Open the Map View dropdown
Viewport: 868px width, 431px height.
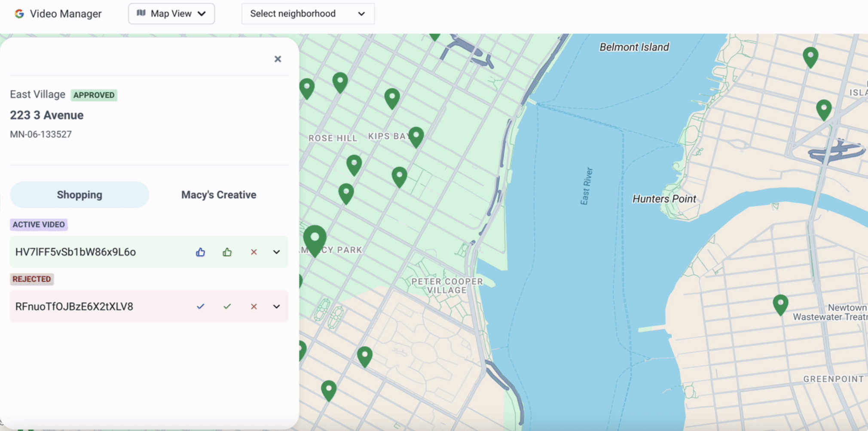click(171, 14)
